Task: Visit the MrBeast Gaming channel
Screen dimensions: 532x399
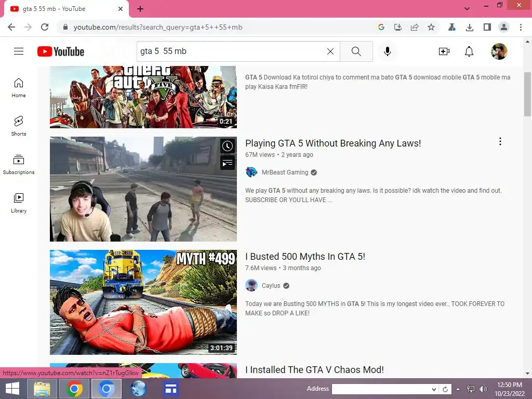Action: 285,172
